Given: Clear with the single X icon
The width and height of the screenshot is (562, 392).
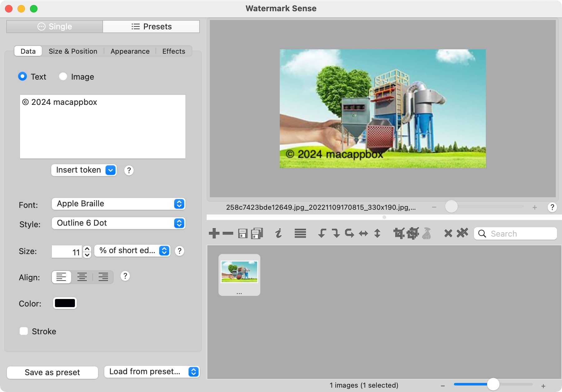Looking at the screenshot, I should point(448,233).
